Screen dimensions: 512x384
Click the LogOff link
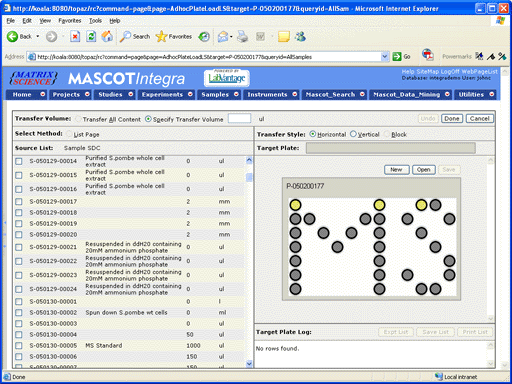tap(450, 72)
